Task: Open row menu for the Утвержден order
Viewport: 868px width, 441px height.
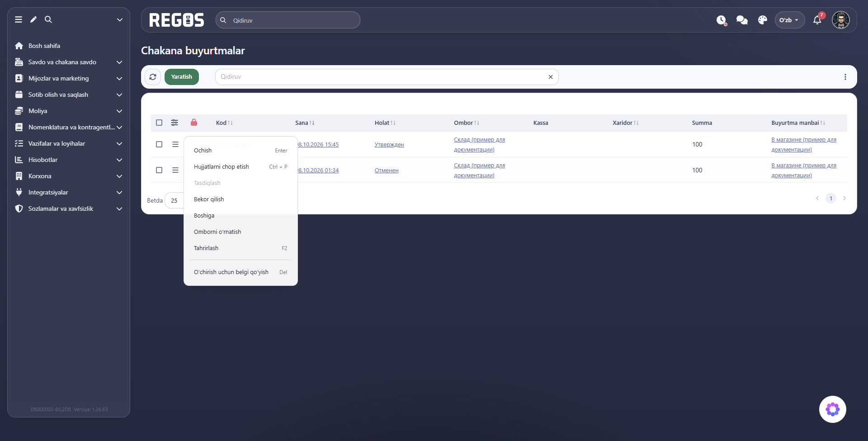Action: pos(175,144)
